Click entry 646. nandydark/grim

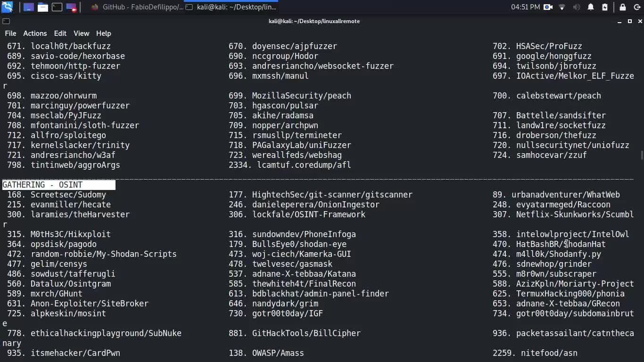273,304
